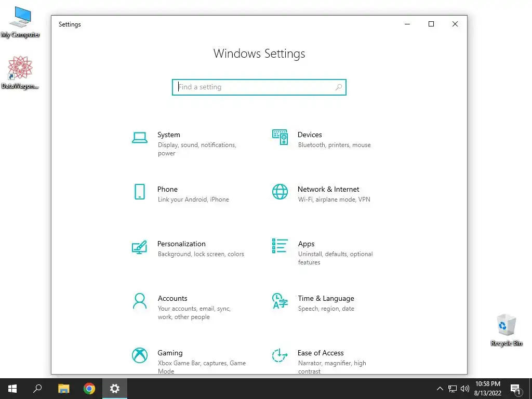Click "Display, sound, notifications, power" description
This screenshot has height=399, width=532.
[x=197, y=149]
